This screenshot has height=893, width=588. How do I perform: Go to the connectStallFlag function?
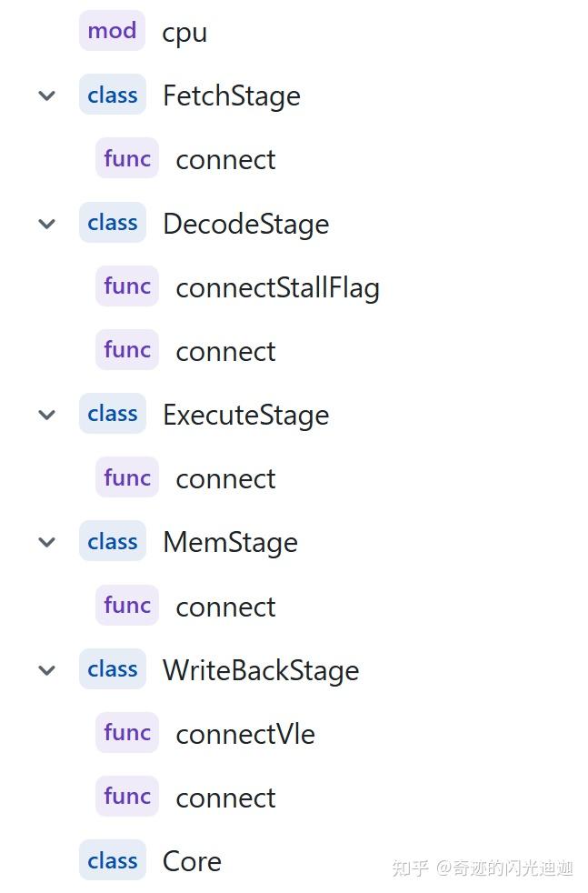277,287
